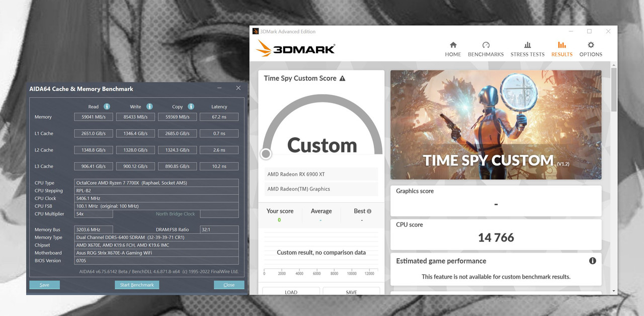The width and height of the screenshot is (644, 316).
Task: Click the Read column info icon in AIDA64
Action: pyautogui.click(x=107, y=107)
